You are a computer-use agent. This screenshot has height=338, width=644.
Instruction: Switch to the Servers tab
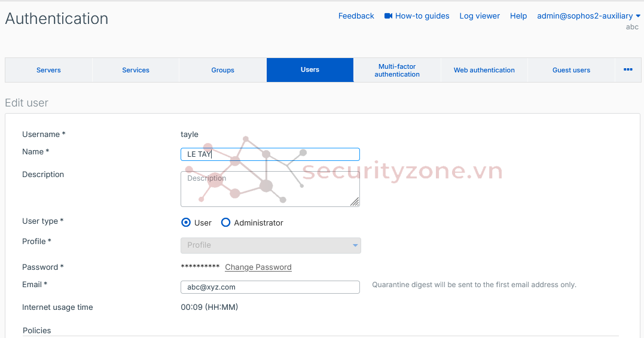(x=48, y=70)
